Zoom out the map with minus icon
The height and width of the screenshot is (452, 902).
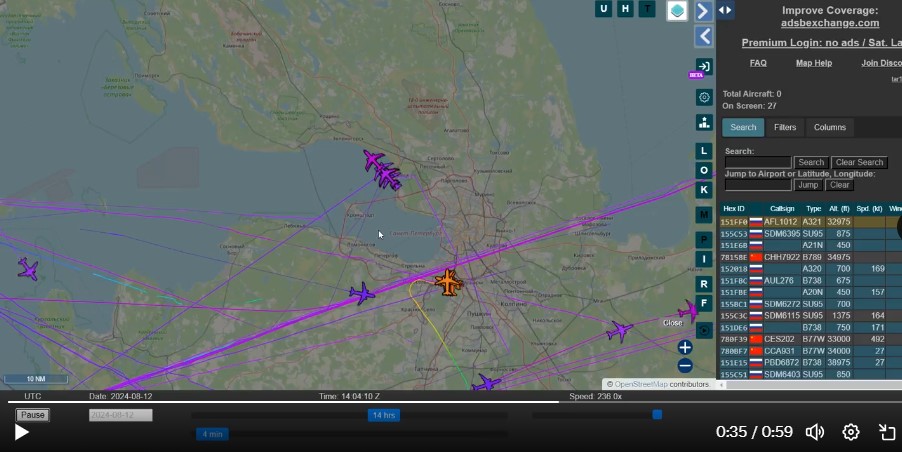coord(685,365)
